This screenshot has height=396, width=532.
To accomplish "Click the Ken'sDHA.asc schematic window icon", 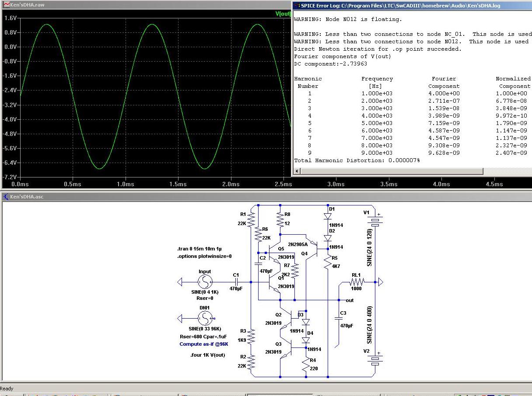I will point(5,197).
